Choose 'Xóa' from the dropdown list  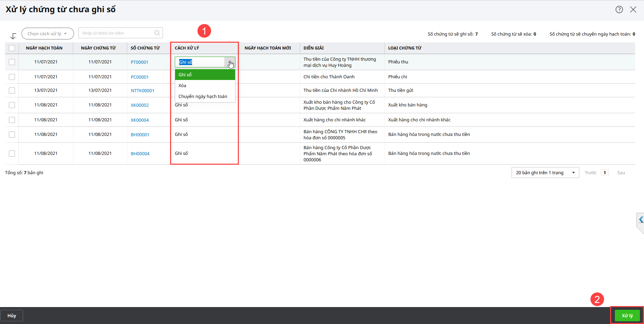click(x=182, y=85)
